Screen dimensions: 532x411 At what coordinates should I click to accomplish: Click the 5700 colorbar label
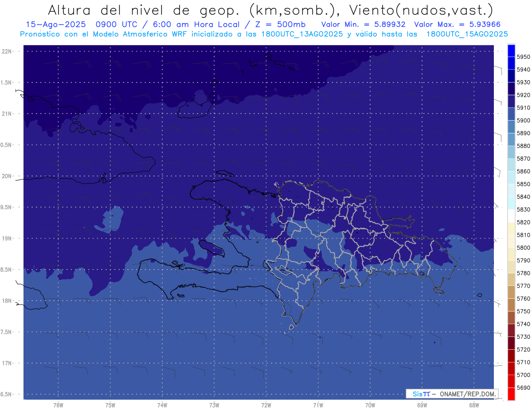(x=523, y=375)
